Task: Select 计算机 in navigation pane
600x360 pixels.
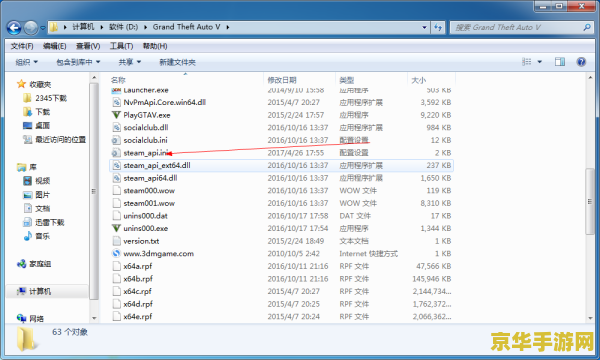Action: 40,292
